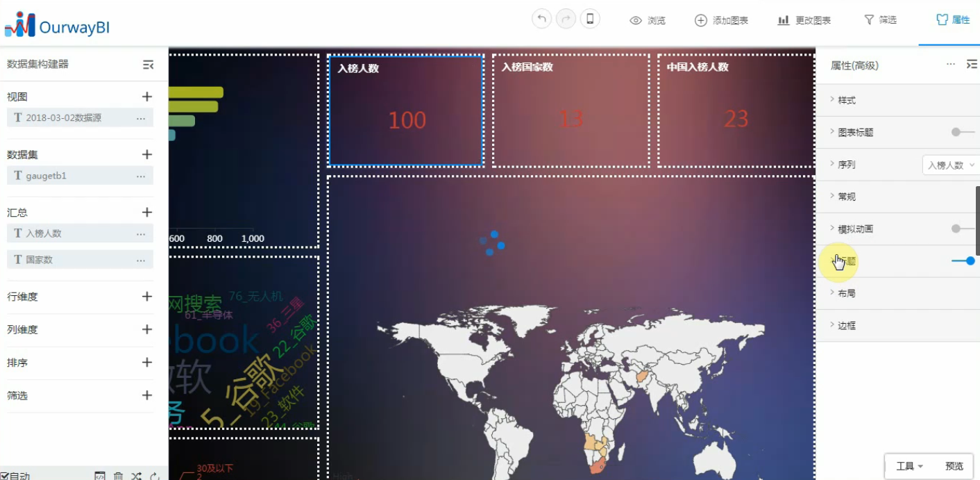
Task: Select the 属性 properties tab
Action: tap(953, 20)
